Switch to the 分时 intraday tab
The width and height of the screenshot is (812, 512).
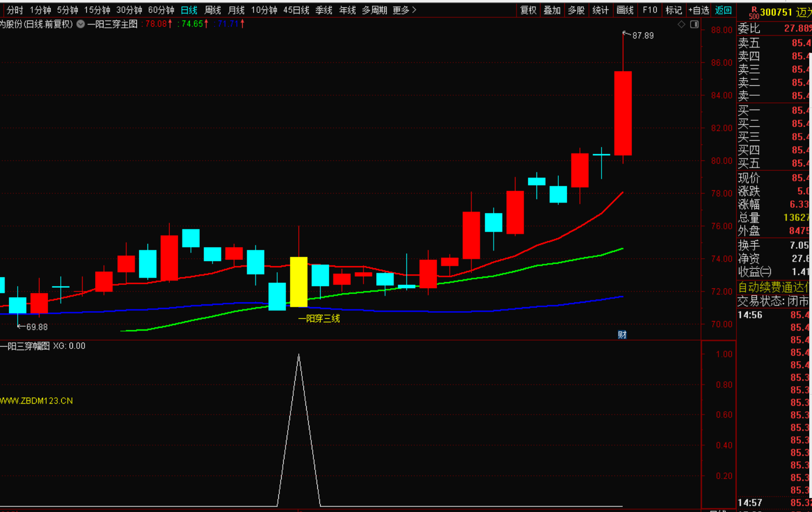pos(15,10)
